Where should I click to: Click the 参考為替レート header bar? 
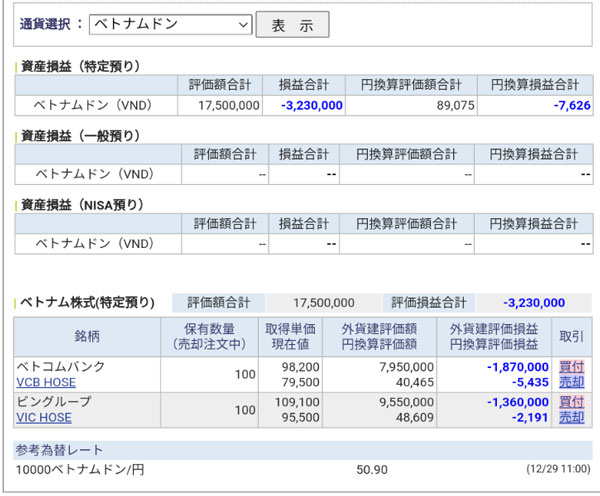[x=59, y=450]
